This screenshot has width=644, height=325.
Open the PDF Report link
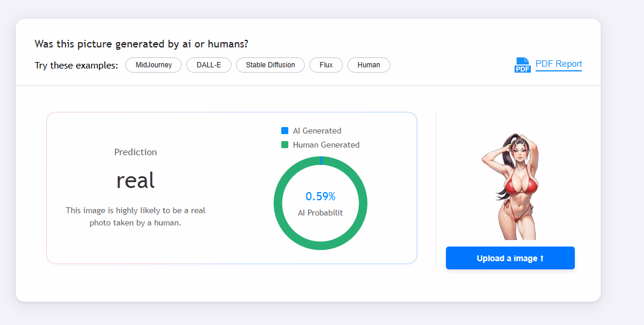[558, 64]
